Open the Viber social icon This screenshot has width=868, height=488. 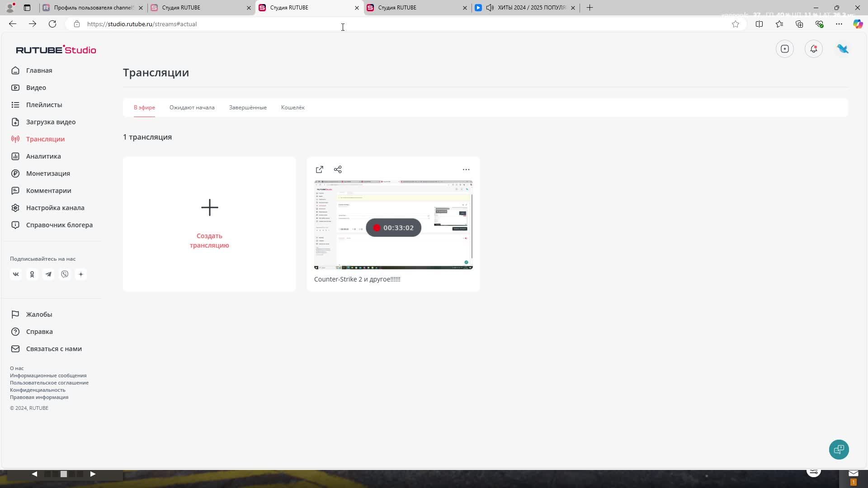click(x=65, y=274)
